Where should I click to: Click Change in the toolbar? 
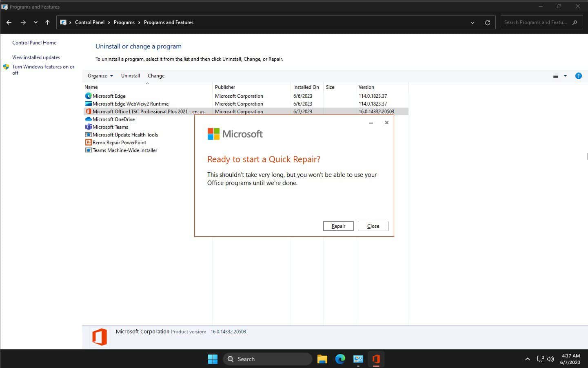point(156,76)
